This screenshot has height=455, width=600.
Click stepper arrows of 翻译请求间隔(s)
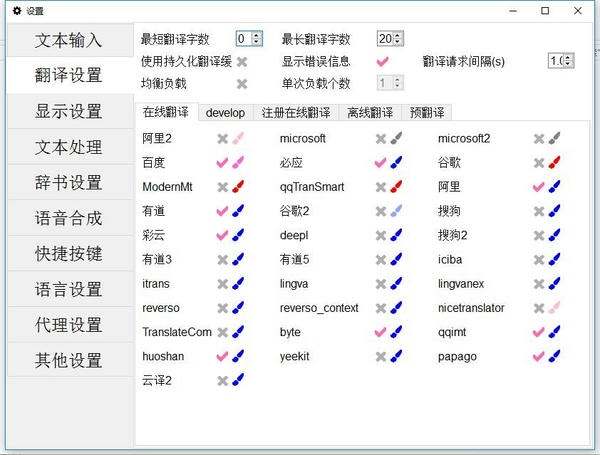[568, 60]
